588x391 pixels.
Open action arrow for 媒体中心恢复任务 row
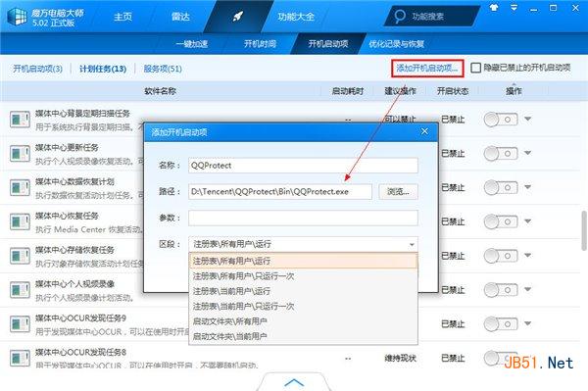click(527, 221)
